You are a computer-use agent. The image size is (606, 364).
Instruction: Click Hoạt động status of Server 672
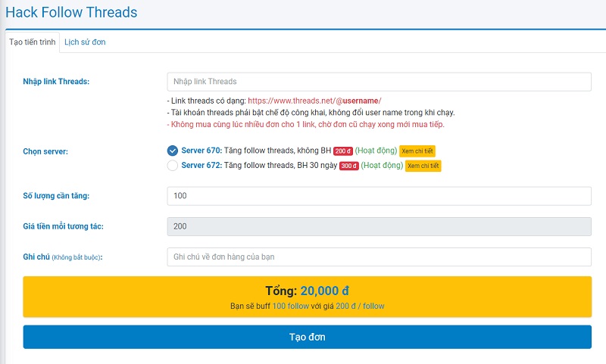coord(382,165)
